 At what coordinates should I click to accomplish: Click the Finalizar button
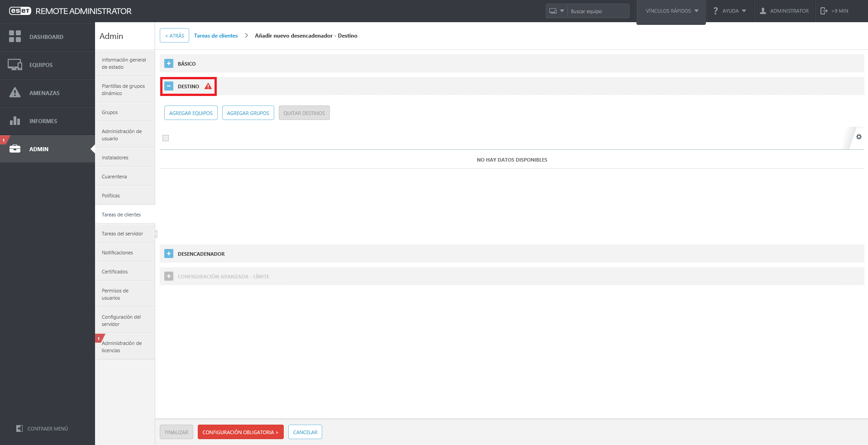click(176, 432)
